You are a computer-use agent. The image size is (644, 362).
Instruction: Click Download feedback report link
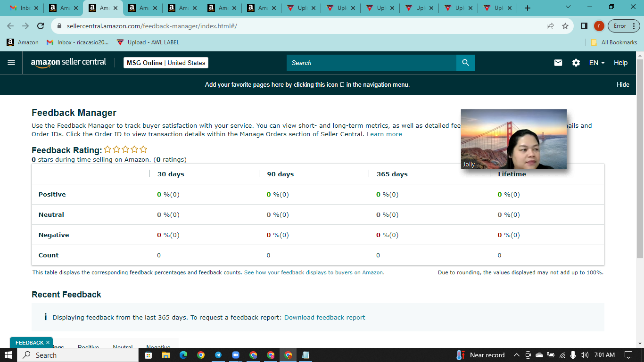tap(324, 317)
